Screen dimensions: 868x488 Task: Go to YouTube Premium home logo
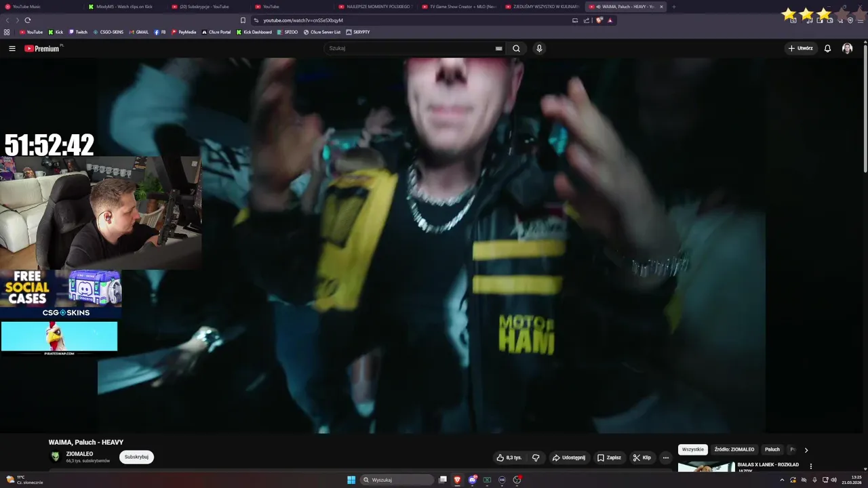42,48
